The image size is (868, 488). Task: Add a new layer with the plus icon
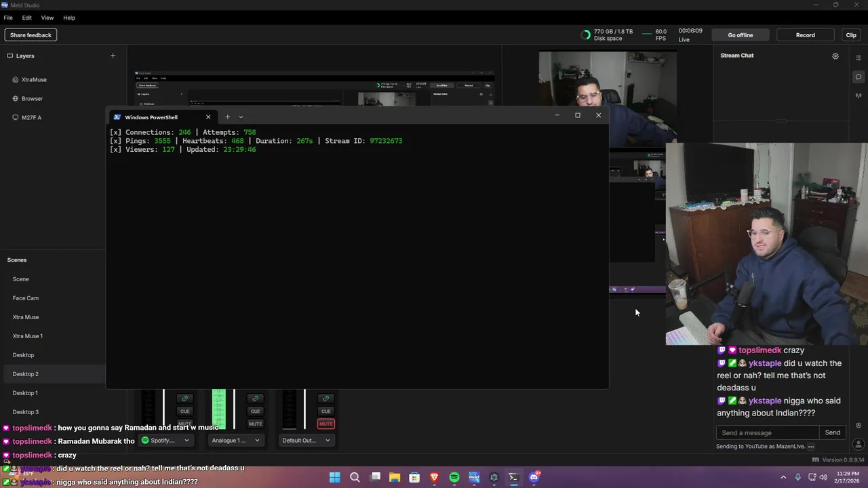[113, 56]
